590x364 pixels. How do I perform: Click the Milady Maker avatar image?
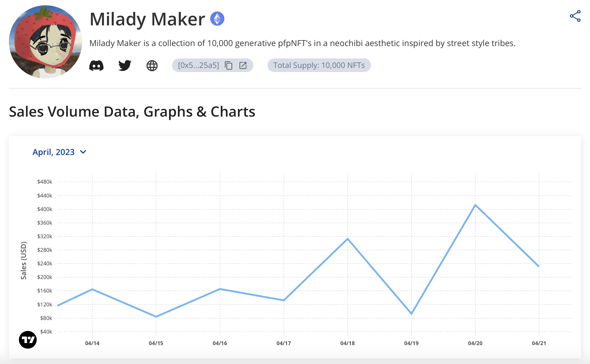tap(46, 42)
